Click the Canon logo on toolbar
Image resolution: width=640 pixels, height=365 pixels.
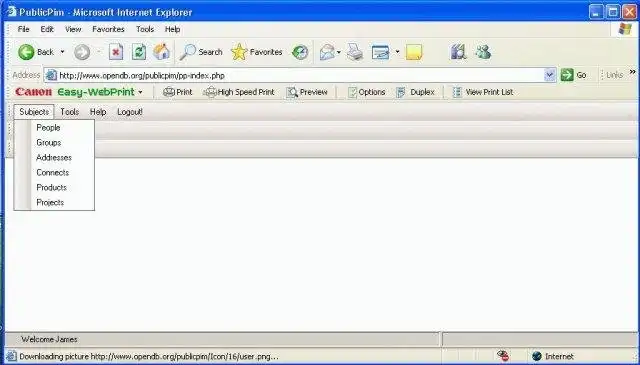[x=33, y=92]
